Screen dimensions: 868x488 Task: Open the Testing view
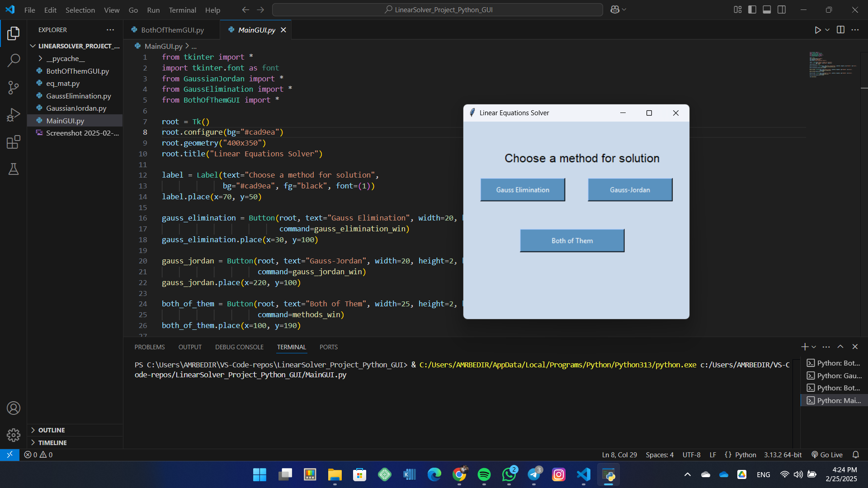pyautogui.click(x=14, y=169)
